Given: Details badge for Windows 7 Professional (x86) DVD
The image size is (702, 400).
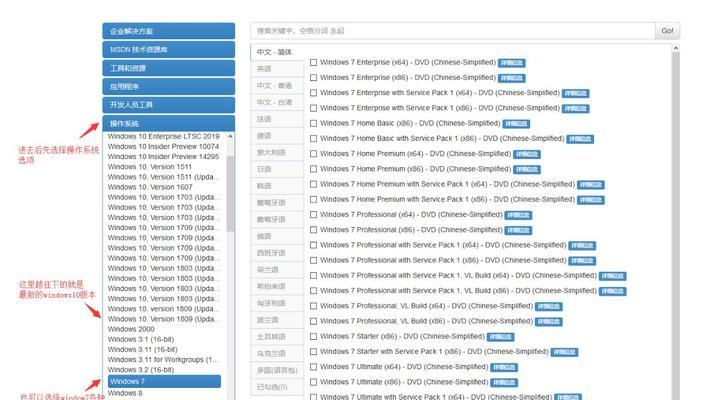Looking at the screenshot, I should [518, 230].
